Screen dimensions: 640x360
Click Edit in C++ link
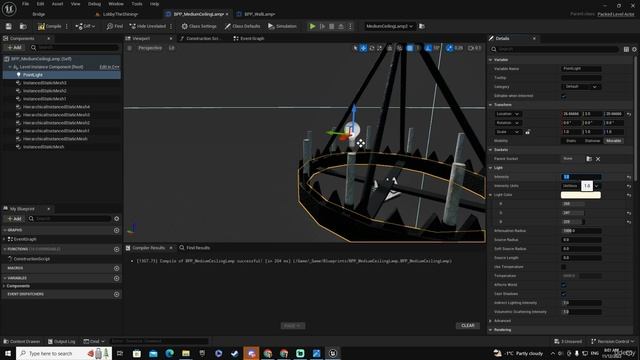[109, 67]
